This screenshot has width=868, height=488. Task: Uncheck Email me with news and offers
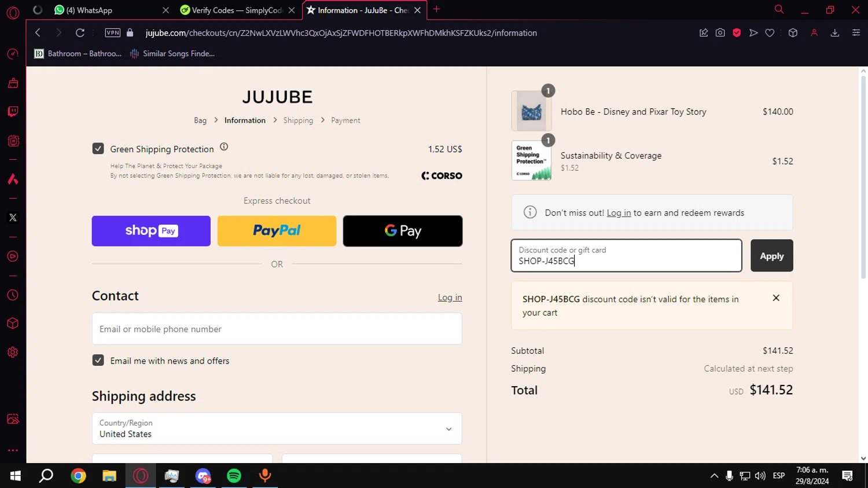(x=98, y=360)
